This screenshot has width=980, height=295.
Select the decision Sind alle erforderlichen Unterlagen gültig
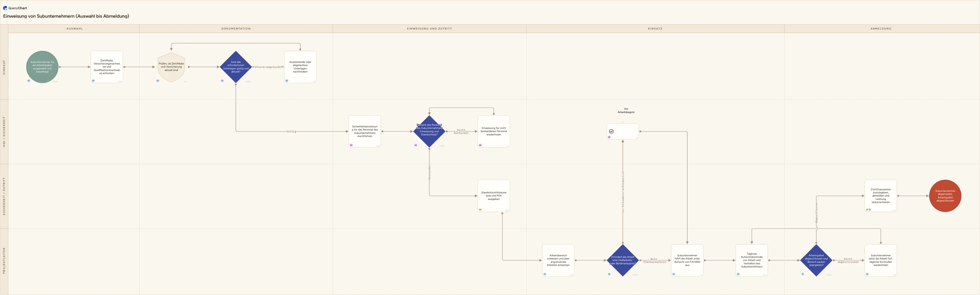(x=236, y=67)
